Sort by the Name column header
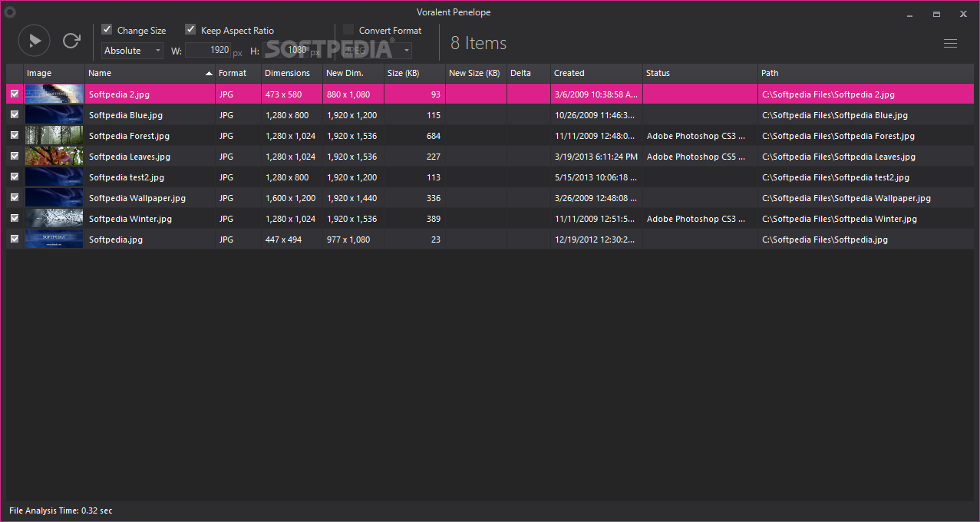980x522 pixels. point(150,73)
